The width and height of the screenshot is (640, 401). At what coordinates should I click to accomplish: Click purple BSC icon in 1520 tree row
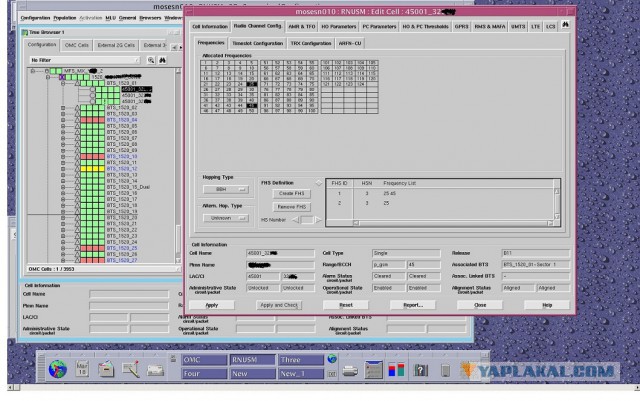pyautogui.click(x=62, y=77)
